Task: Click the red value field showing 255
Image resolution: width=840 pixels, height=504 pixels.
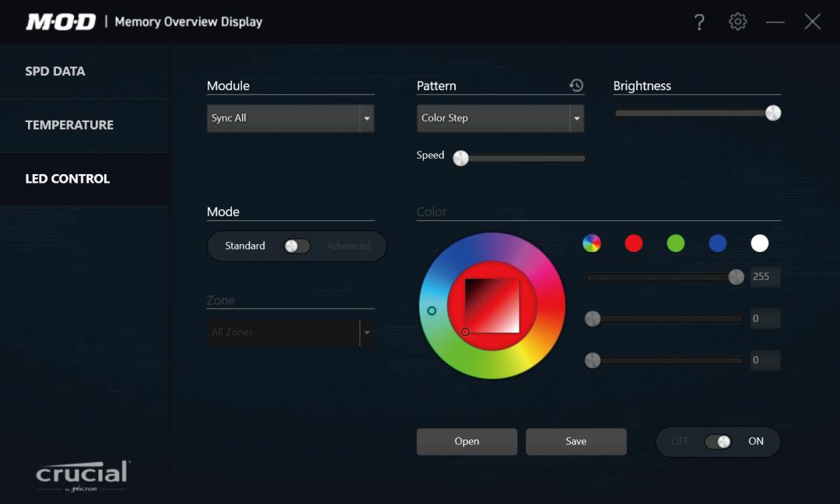Action: 765,277
